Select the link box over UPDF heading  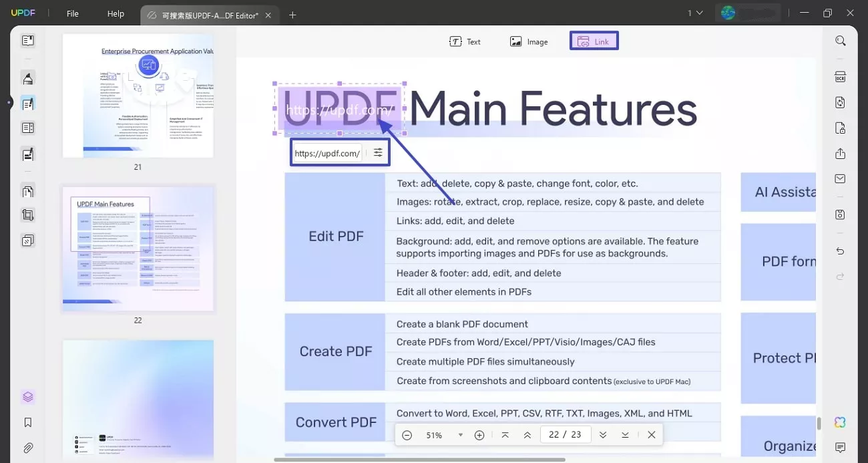tap(339, 109)
